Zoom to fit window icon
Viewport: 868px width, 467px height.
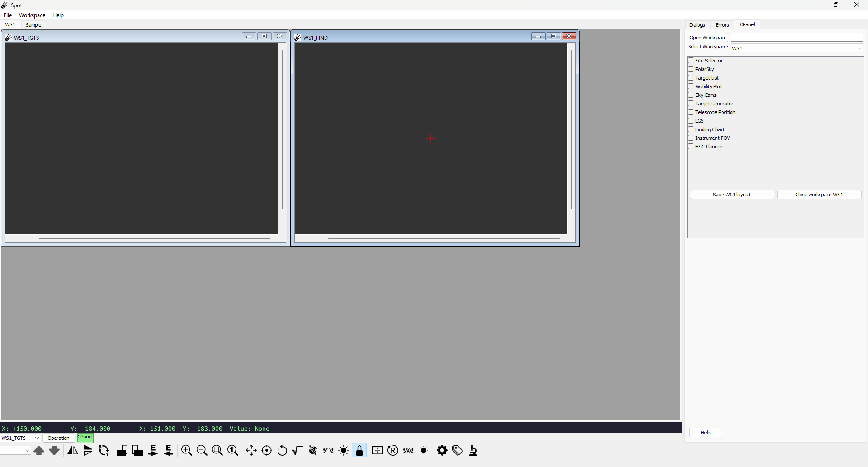pyautogui.click(x=217, y=451)
